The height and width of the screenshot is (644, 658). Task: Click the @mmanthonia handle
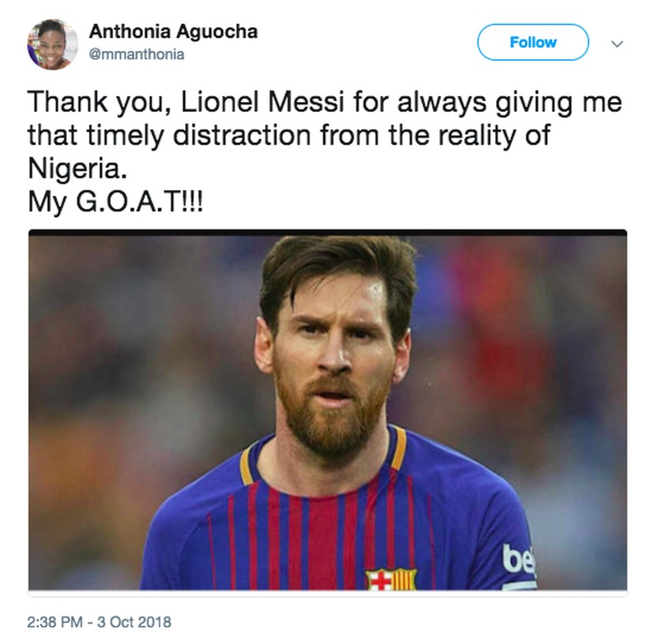[137, 54]
